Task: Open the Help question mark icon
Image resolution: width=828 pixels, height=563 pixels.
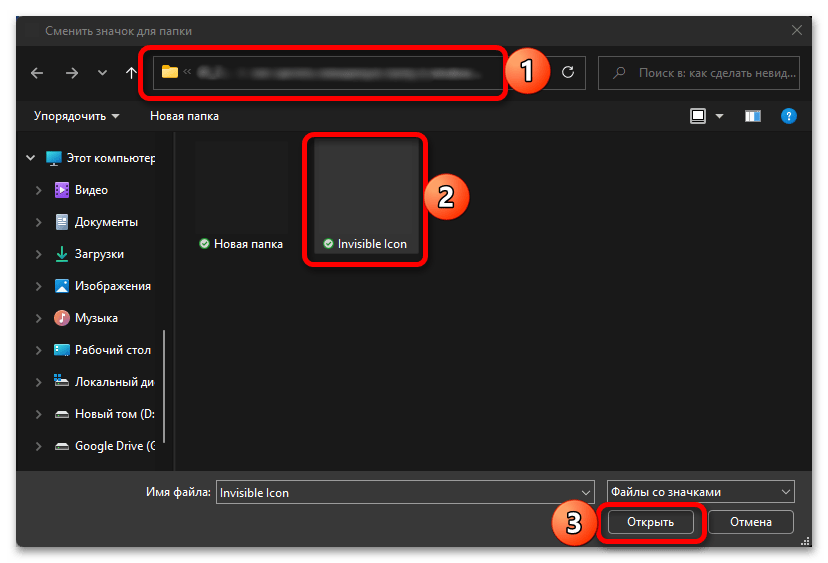Action: pyautogui.click(x=788, y=116)
